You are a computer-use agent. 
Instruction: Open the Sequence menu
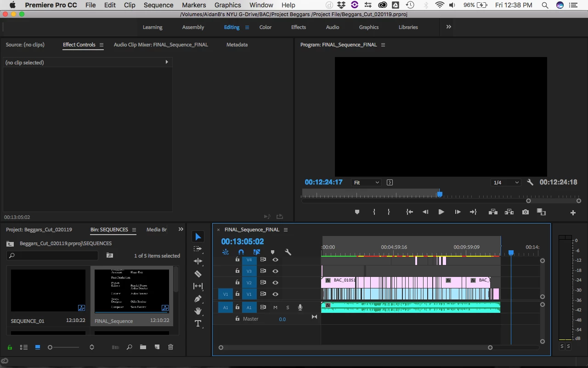click(158, 5)
